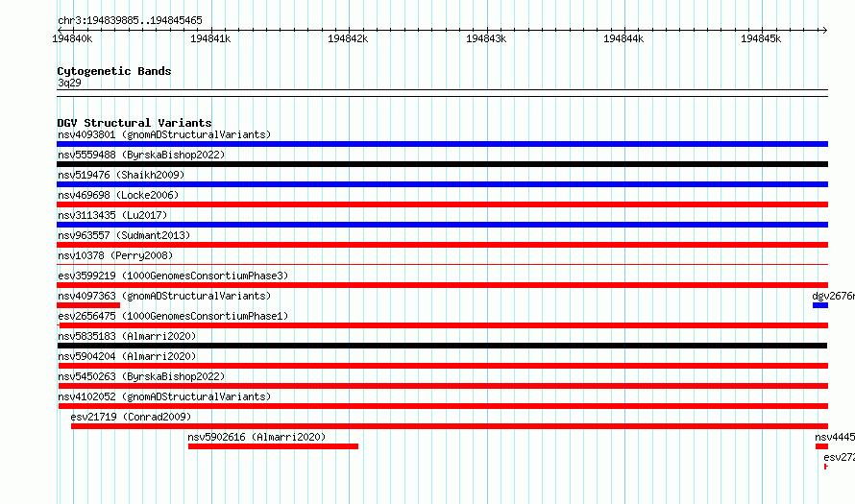Click the 194844k ruler coordinate
The width and height of the screenshot is (855, 504).
[623, 38]
